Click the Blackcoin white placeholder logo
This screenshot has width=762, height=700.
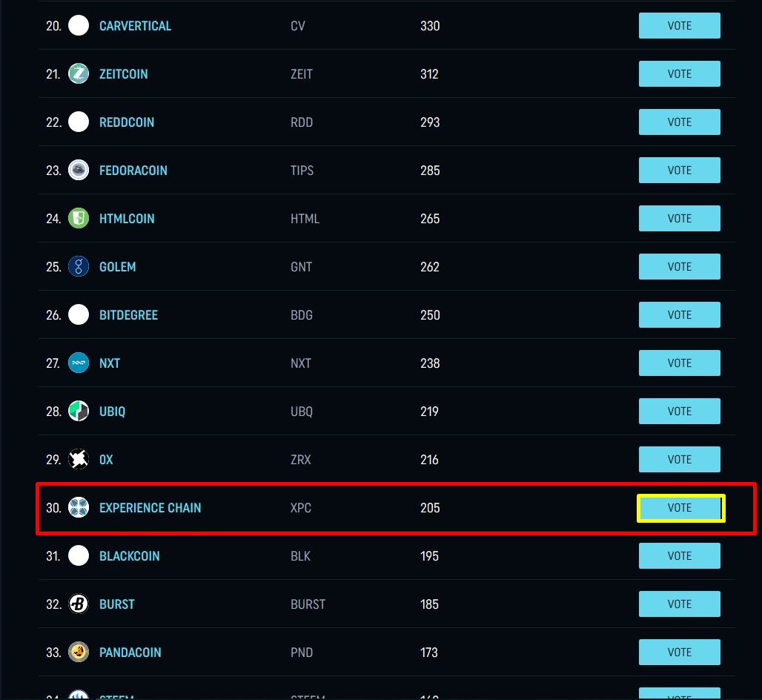tap(79, 555)
